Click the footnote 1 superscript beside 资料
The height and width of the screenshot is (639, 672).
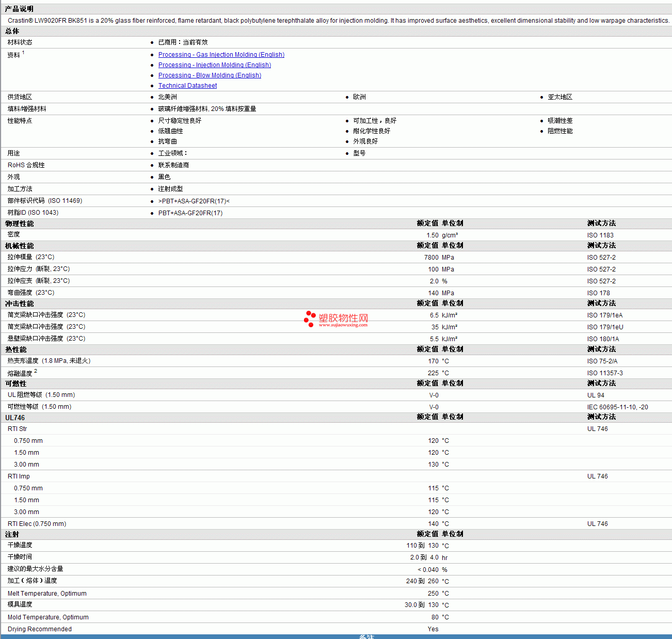[x=23, y=53]
